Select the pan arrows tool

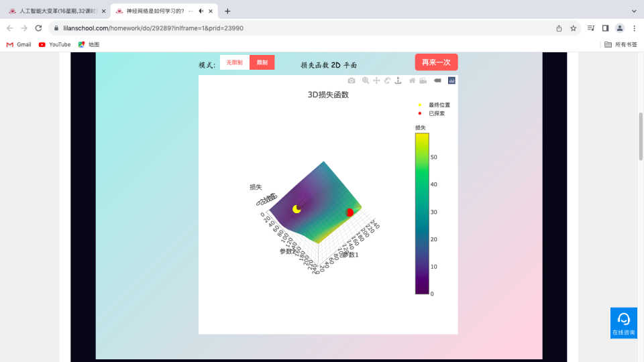coord(376,81)
